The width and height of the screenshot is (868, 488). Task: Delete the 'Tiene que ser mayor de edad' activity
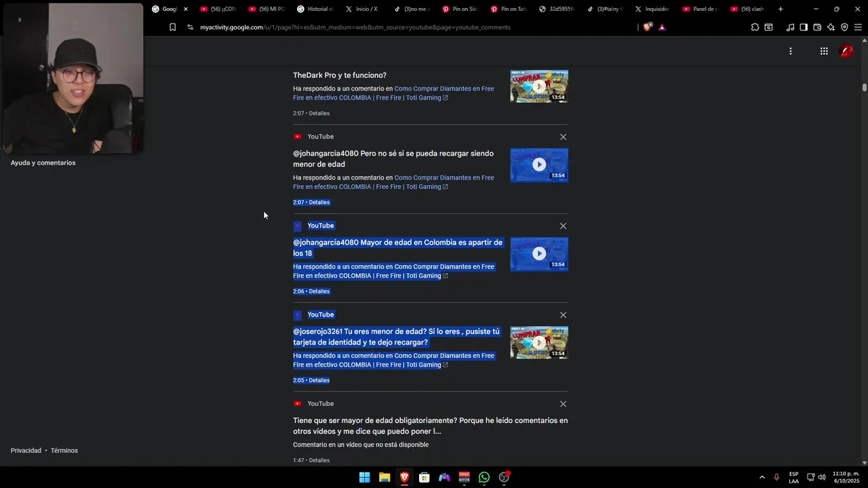coord(563,404)
